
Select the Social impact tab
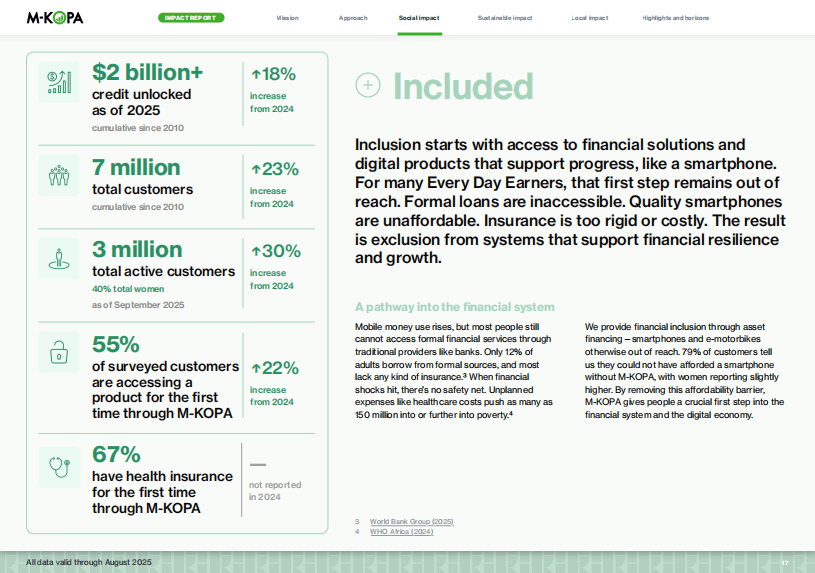pos(419,18)
